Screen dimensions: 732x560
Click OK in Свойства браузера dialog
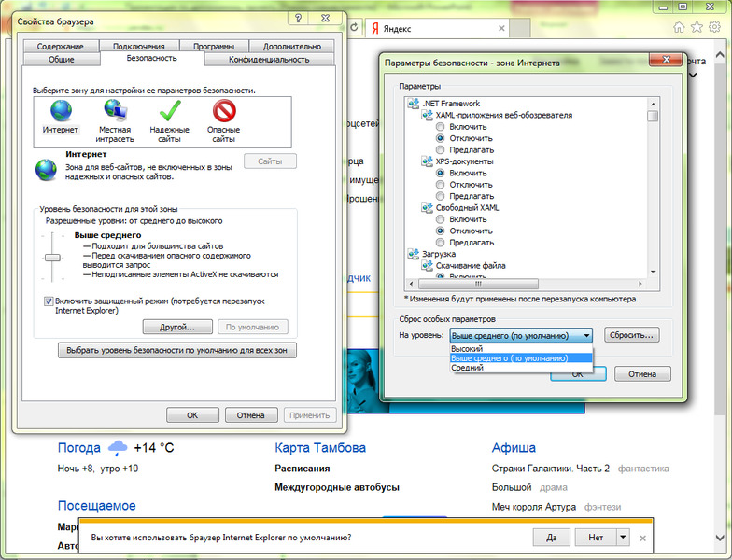[192, 414]
